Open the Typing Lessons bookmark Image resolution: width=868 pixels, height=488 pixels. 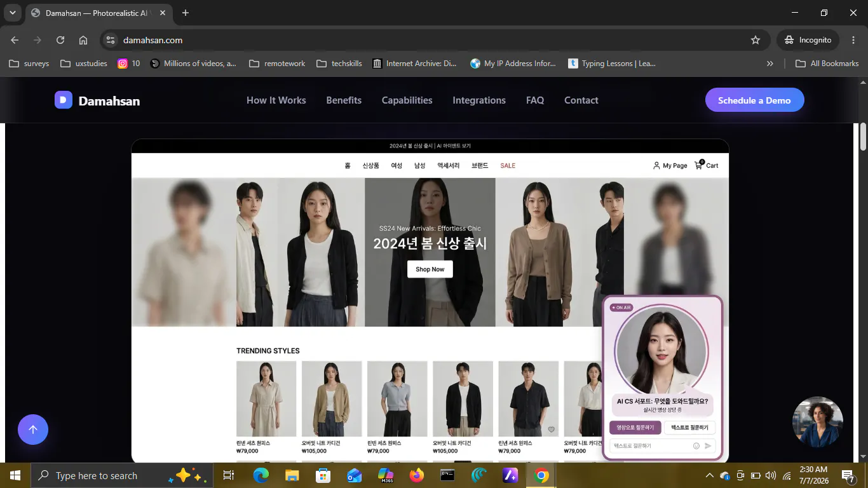(x=612, y=64)
